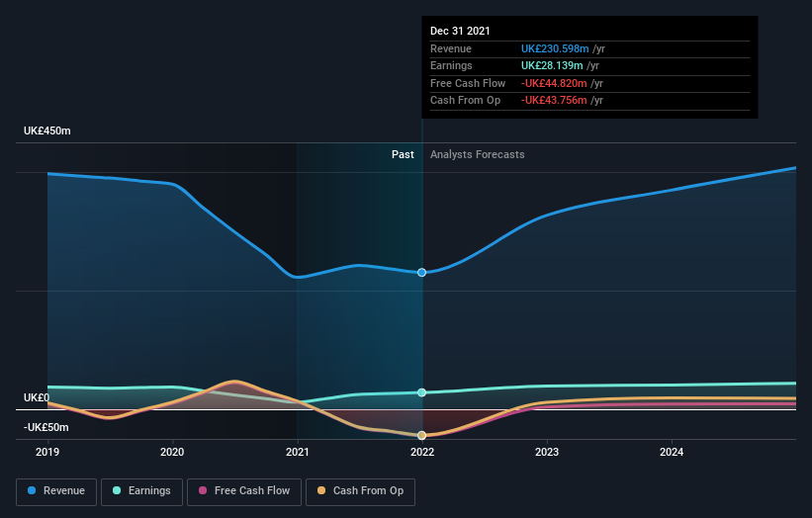Image resolution: width=812 pixels, height=518 pixels.
Task: Click the UK£230.598m revenue value
Action: (555, 48)
